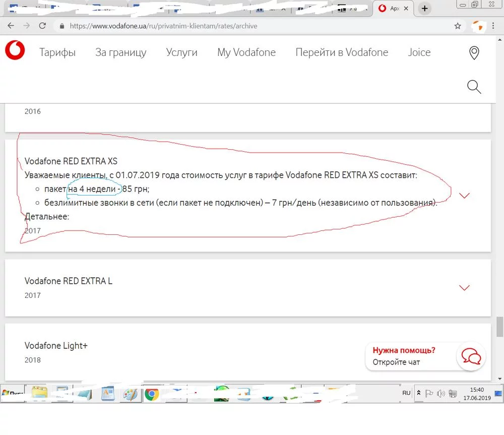
Task: Open the My Vodafone menu
Action: click(x=246, y=52)
